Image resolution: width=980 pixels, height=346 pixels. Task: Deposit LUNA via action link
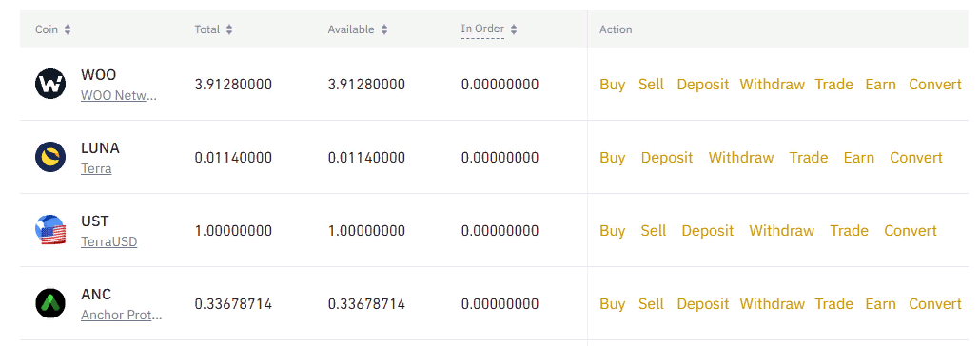point(667,158)
